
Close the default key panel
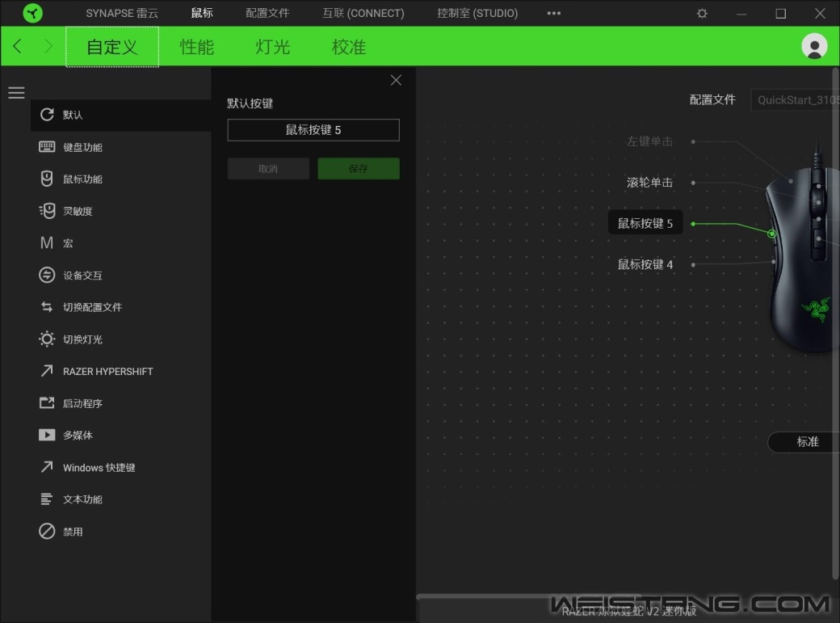396,80
